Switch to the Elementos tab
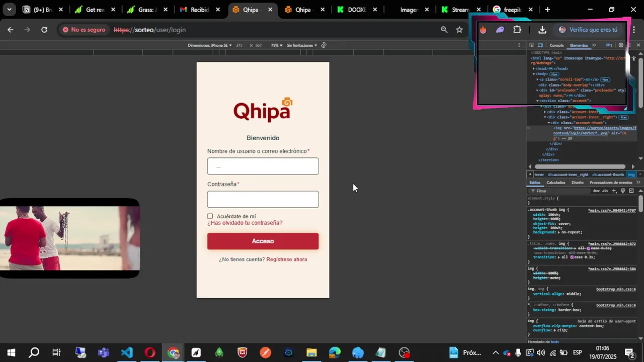This screenshot has width=644, height=362. 579,45
